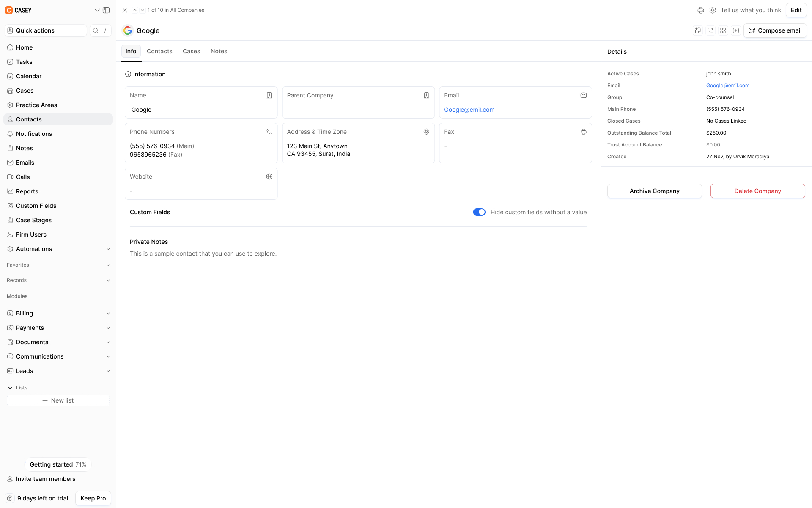Click Keep Pro button
Viewport: 812px width, 508px height.
click(93, 498)
